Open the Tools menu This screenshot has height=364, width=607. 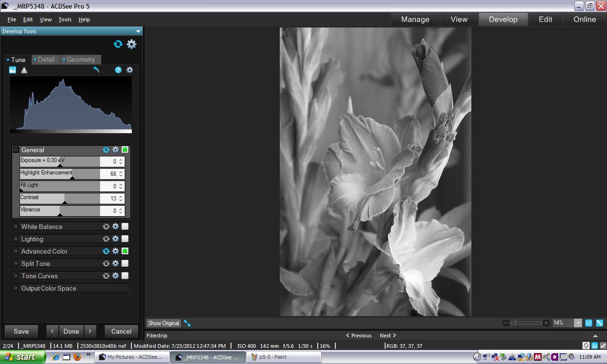(65, 19)
